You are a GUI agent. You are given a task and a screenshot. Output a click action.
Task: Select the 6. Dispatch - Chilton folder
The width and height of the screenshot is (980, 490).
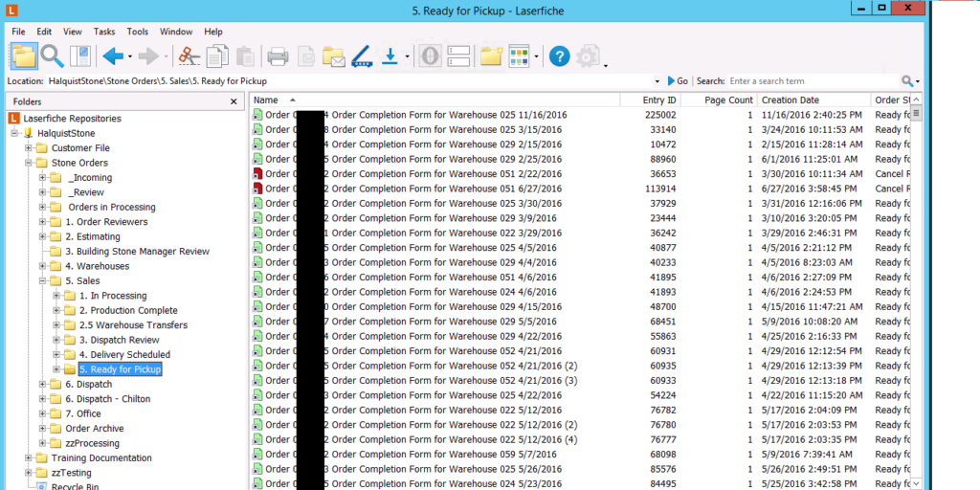(107, 399)
